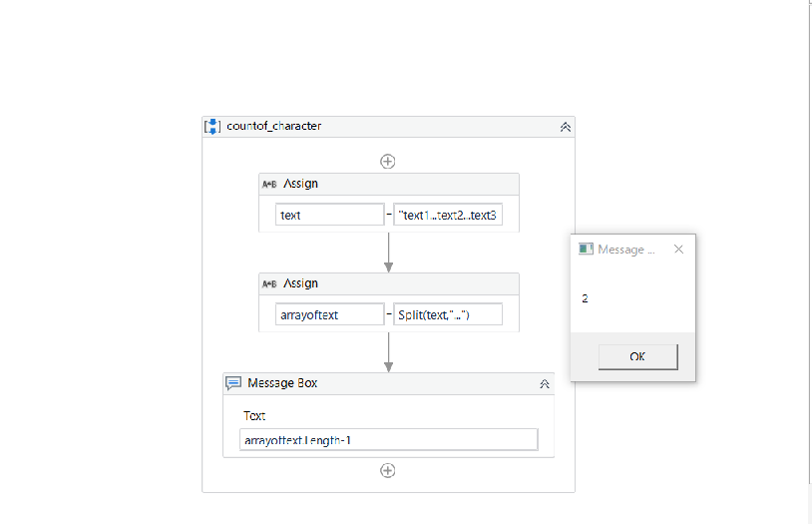Click the add activity plus above first Assign

coord(388,161)
